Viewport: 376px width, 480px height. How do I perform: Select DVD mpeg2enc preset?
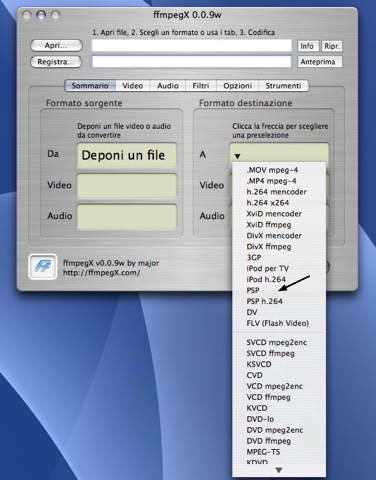coord(279,430)
